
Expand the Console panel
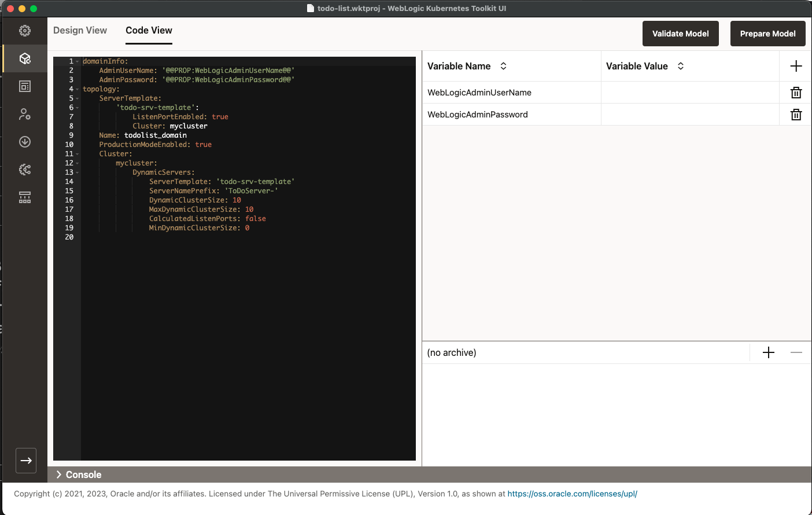click(x=58, y=474)
